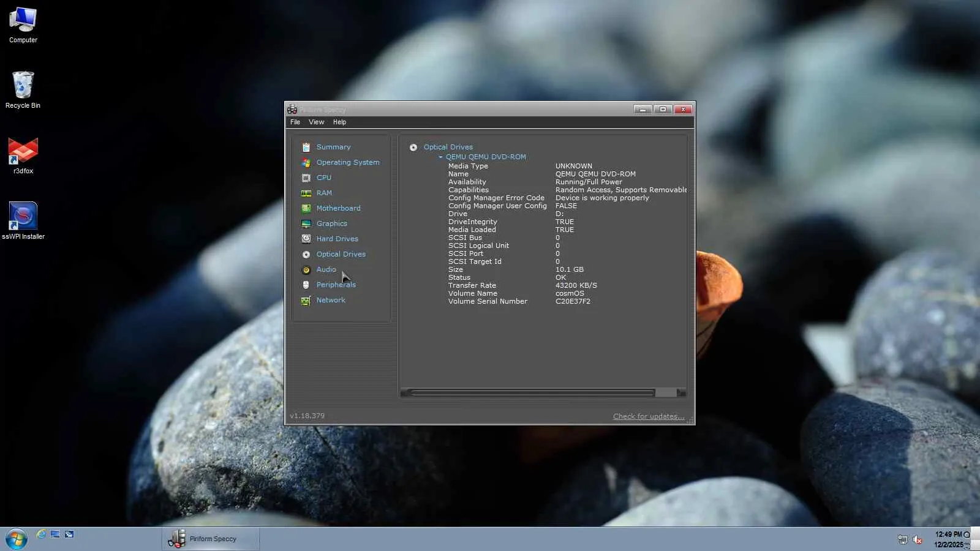Minimize the Speccy window
The image size is (980, 551).
point(643,109)
